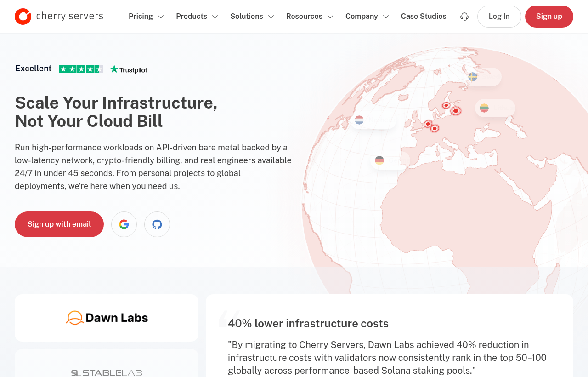Screen dimensions: 588x377
Task: Go to Case Studies
Action: tap(424, 17)
